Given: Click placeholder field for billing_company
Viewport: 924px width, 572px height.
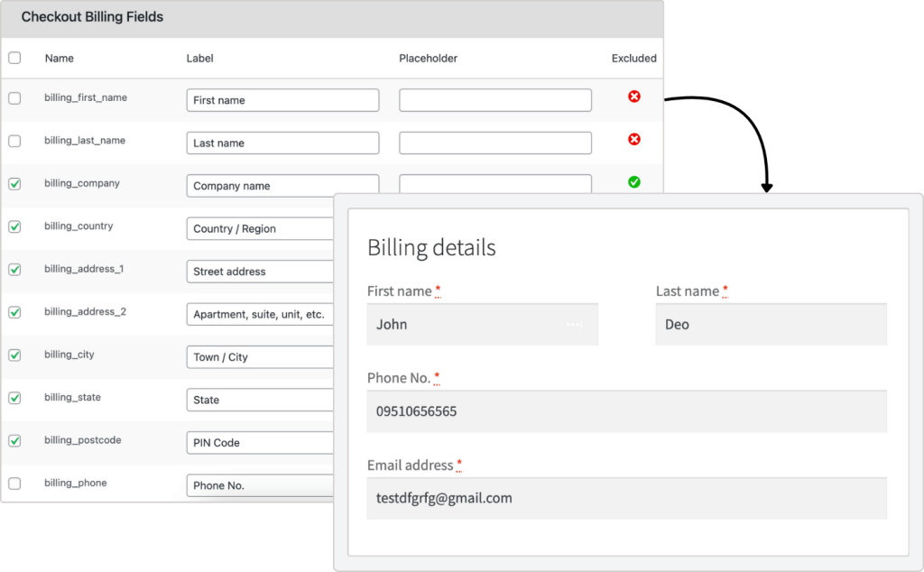Looking at the screenshot, I should coord(495,184).
